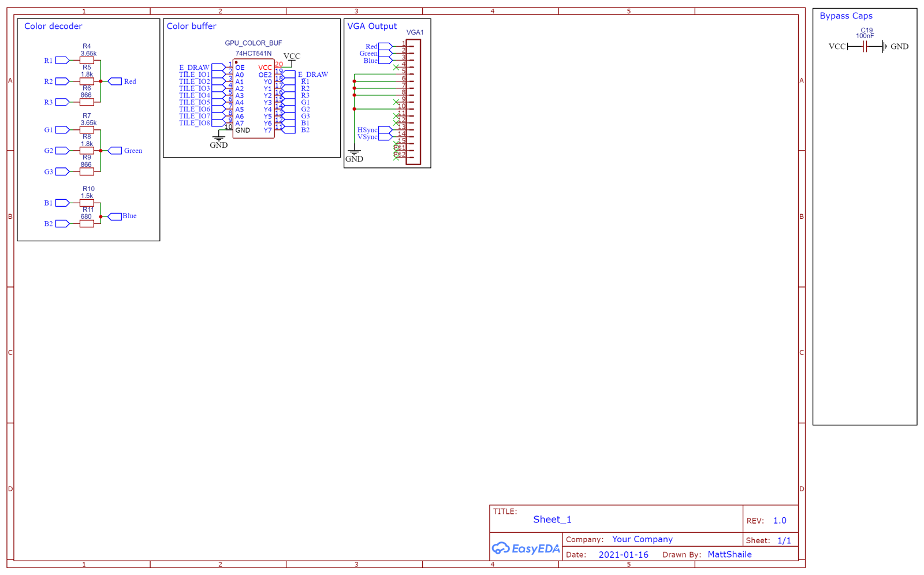Click the 'Color decoder' block title

pyautogui.click(x=53, y=26)
